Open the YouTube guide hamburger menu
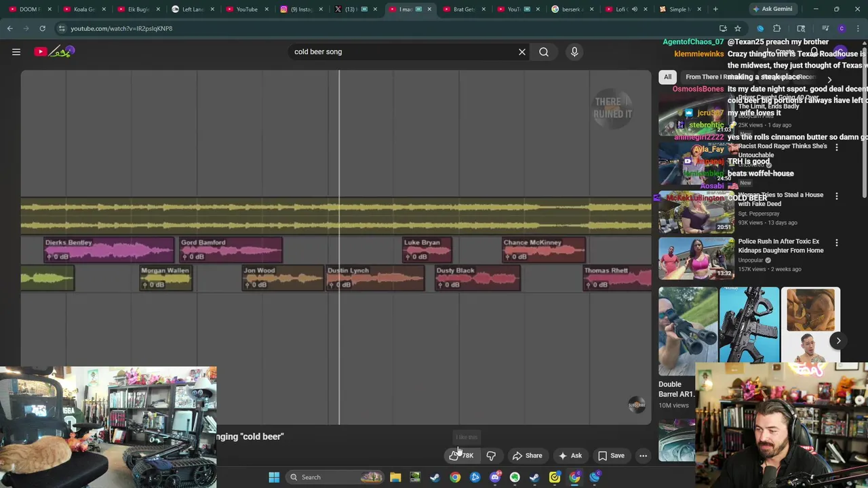 (x=16, y=52)
